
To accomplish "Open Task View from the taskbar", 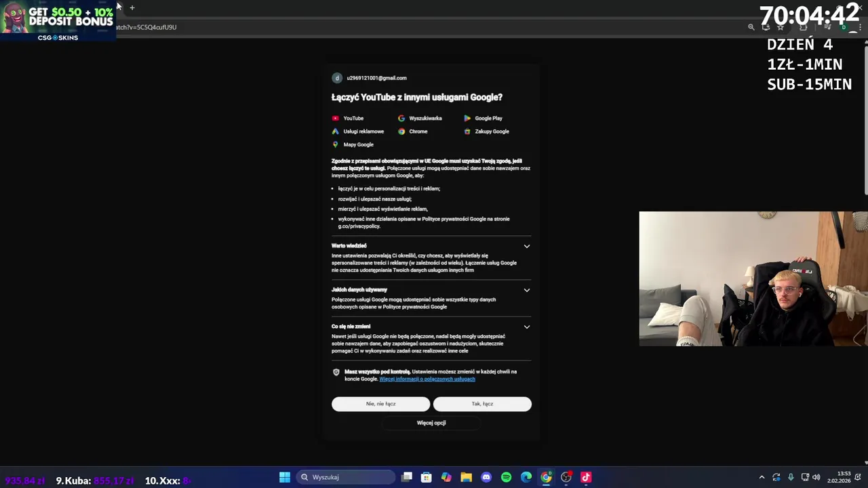I will coord(407,477).
